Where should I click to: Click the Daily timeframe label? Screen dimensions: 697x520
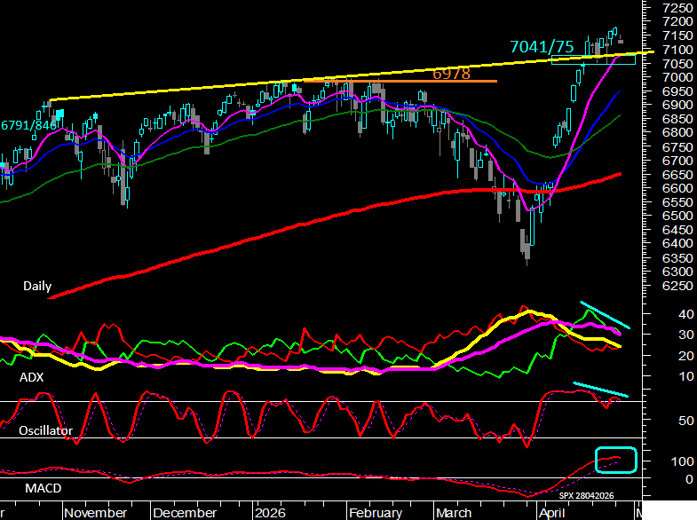point(38,286)
